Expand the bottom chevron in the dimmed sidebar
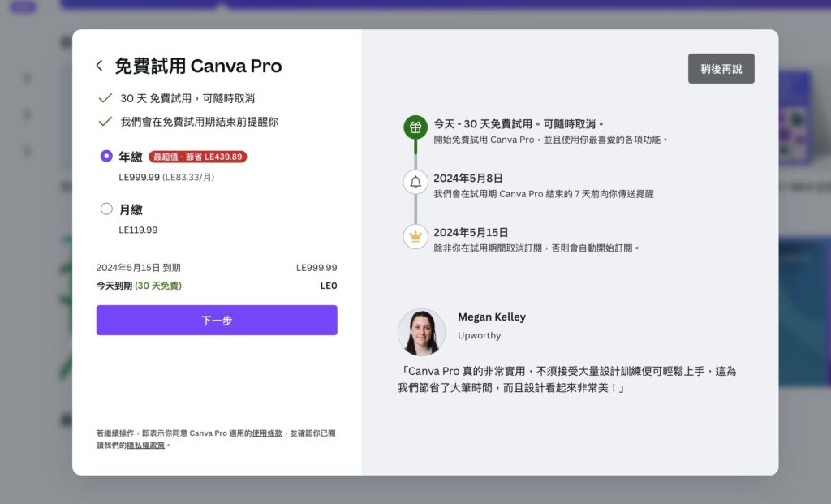This screenshot has width=831, height=504. point(28,151)
